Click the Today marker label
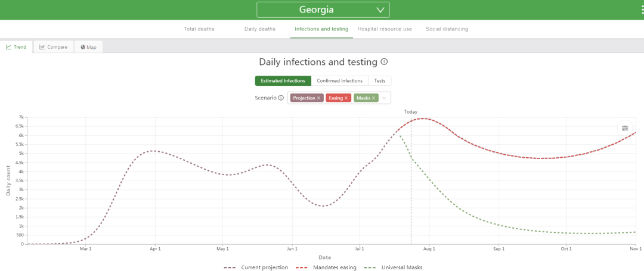 pyautogui.click(x=411, y=111)
